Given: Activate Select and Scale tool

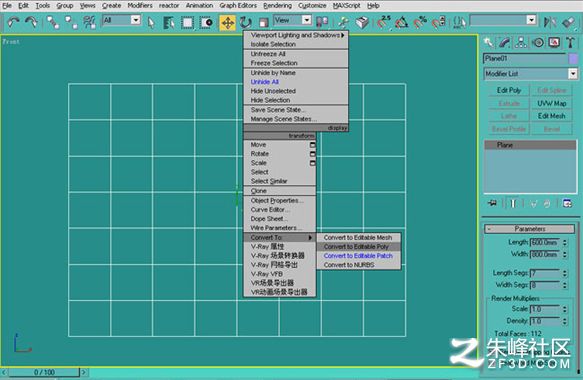Looking at the screenshot, I should click(263, 23).
